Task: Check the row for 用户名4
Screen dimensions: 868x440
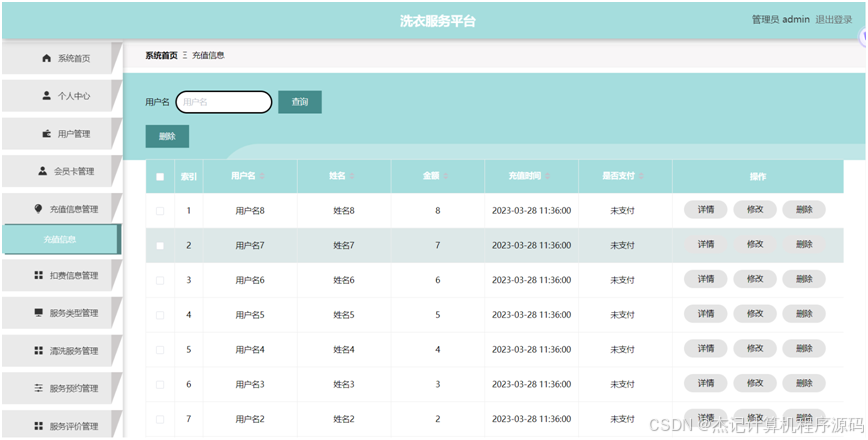Action: point(160,350)
